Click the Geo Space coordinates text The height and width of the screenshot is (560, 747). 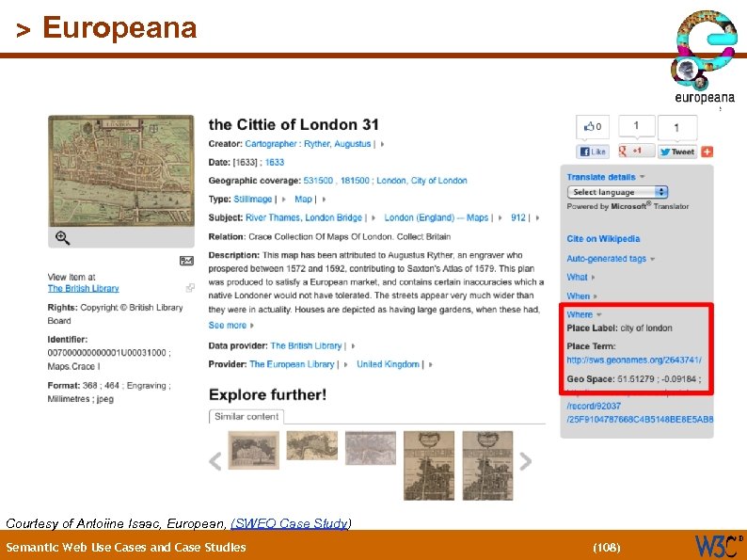(x=633, y=379)
